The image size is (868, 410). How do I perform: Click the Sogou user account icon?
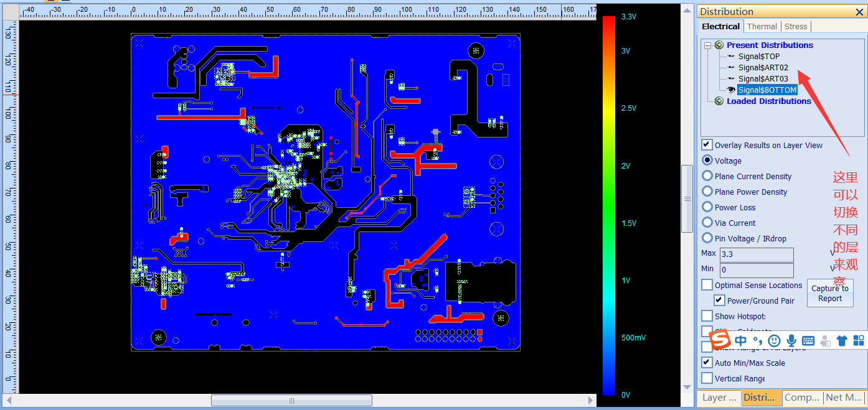point(826,340)
